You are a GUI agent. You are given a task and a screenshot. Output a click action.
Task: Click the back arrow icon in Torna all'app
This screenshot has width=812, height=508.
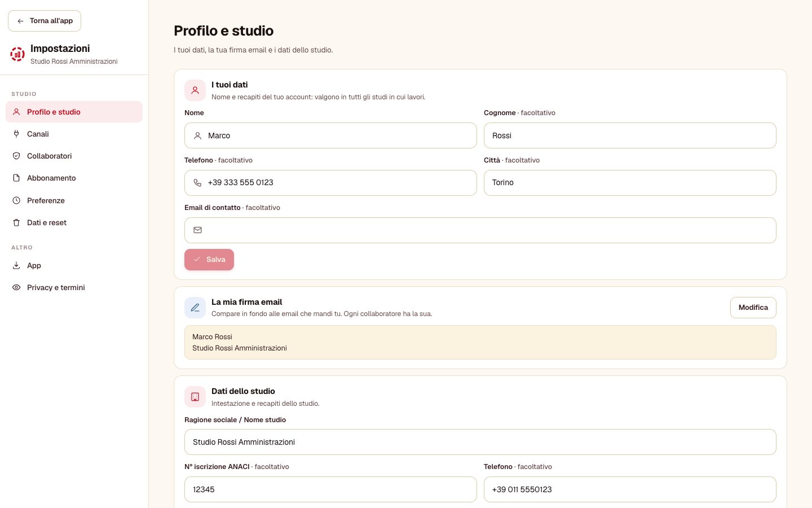[x=20, y=21]
